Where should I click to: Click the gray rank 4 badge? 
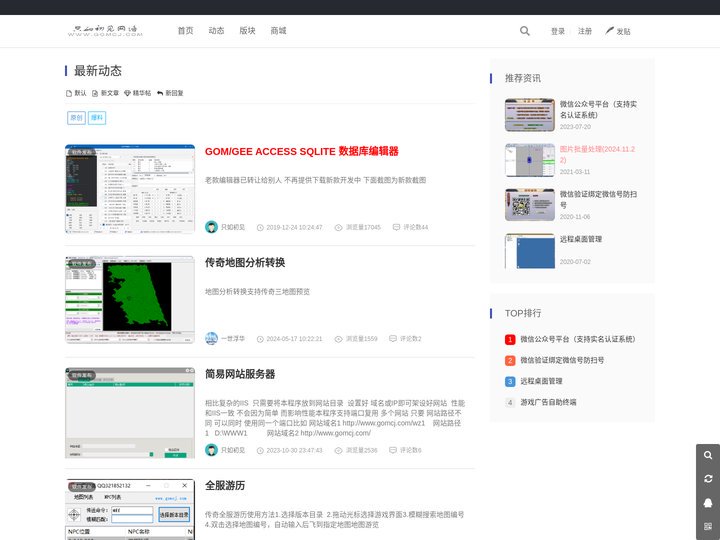510,403
